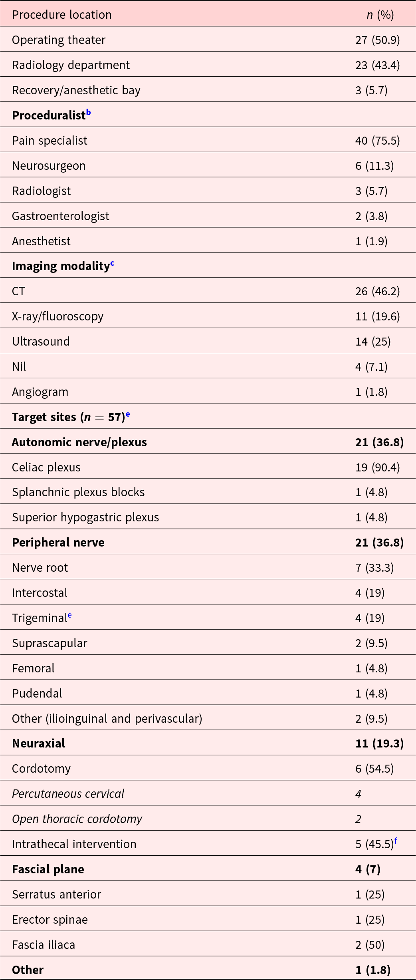Click the Radiology department value 23 (43.4)
Image resolution: width=416 pixels, height=980 pixels.
[x=377, y=65]
